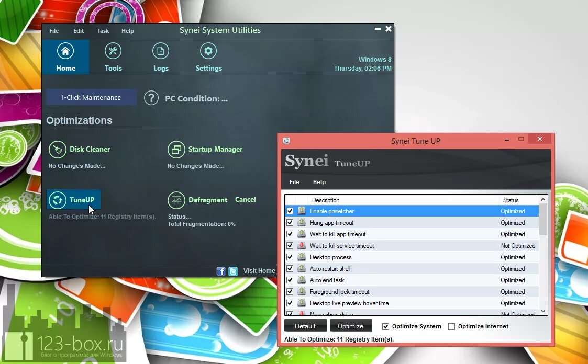The height and width of the screenshot is (364, 588).
Task: Uncheck the Hung app timeout item
Action: [x=290, y=223]
